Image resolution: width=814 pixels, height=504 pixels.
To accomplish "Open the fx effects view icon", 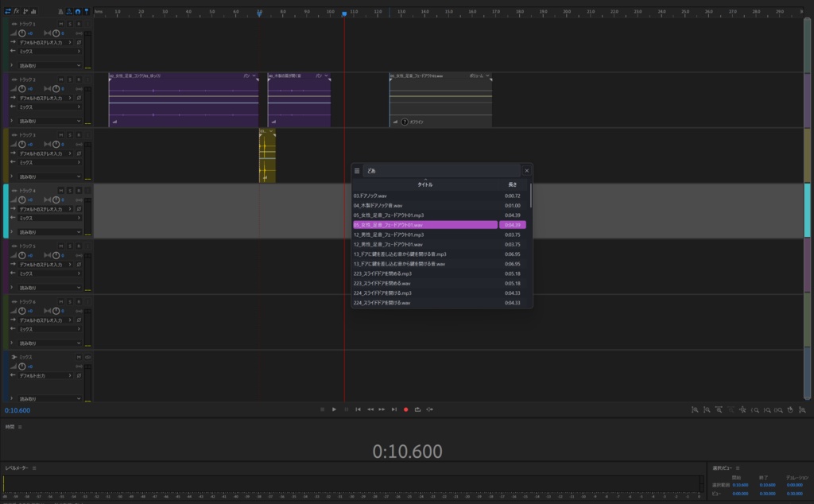I will click(17, 11).
